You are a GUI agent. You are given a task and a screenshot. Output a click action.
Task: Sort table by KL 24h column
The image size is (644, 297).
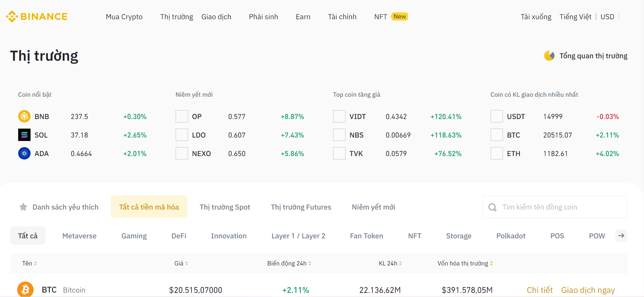click(x=390, y=263)
